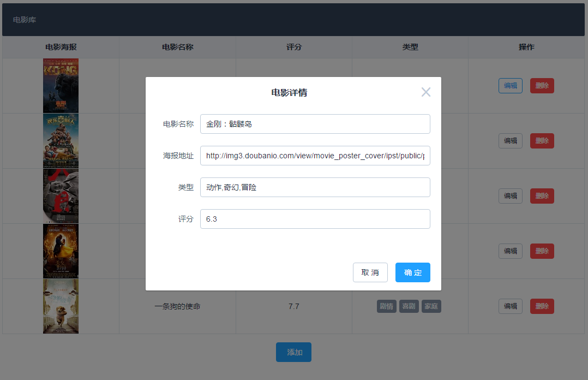Open the dog movie poster thumbnail
Viewport: 588px width, 380px height.
(x=61, y=306)
